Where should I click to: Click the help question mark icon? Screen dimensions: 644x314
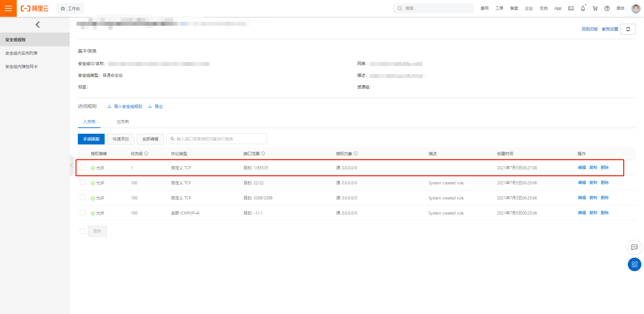[x=607, y=8]
